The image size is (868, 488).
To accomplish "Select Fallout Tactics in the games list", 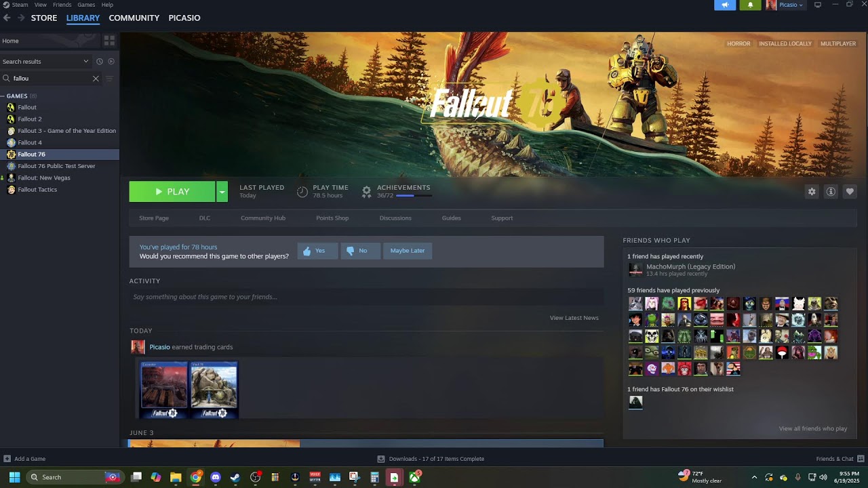I will pos(60,190).
